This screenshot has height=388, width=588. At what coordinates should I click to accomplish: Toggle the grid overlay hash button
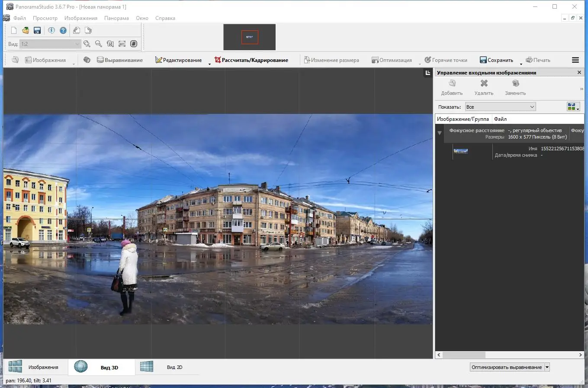click(x=134, y=44)
